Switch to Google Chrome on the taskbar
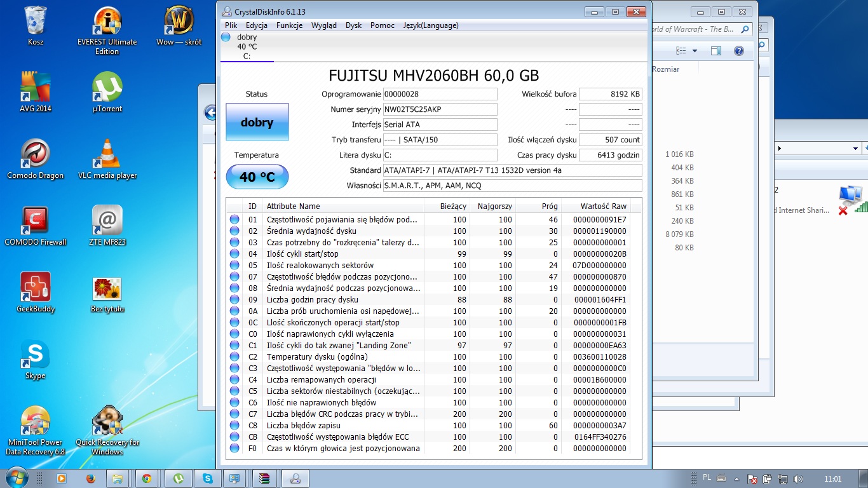This screenshot has height=488, width=868. [147, 478]
